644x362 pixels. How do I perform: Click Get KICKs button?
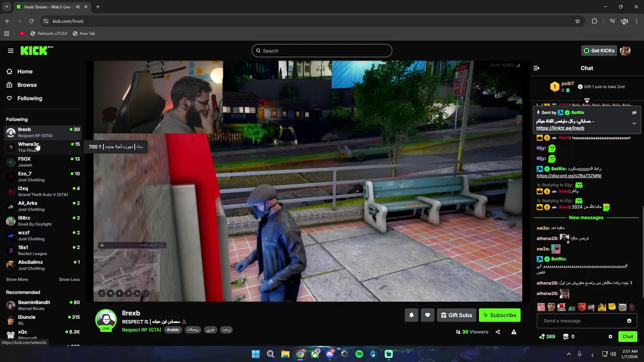coord(599,51)
